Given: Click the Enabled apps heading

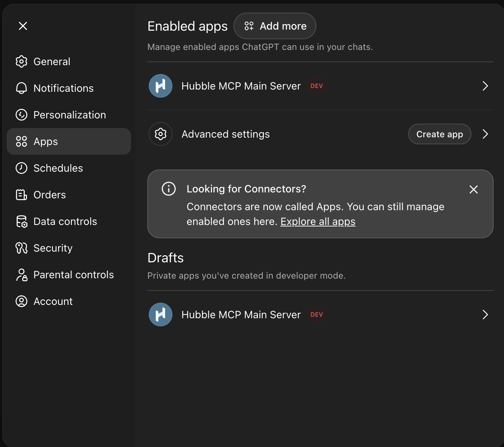Looking at the screenshot, I should [188, 26].
